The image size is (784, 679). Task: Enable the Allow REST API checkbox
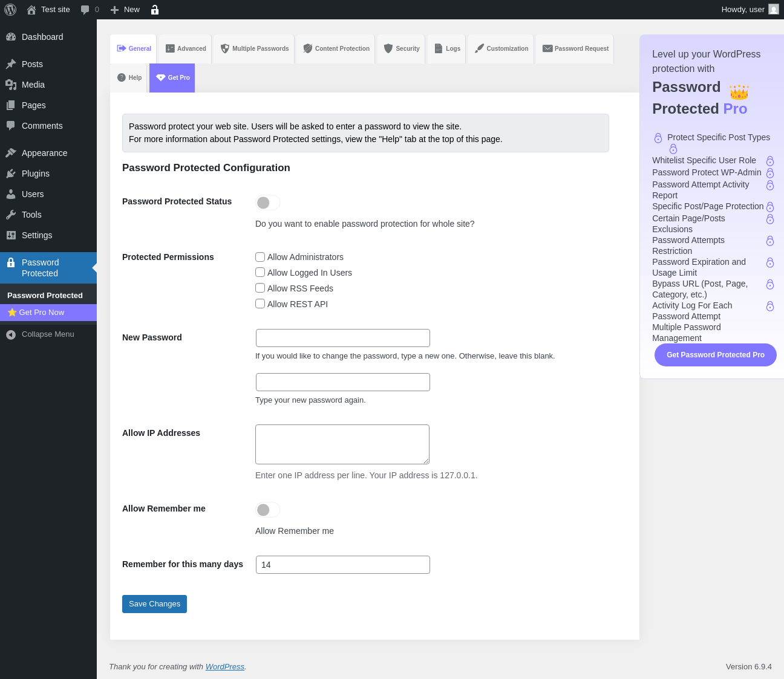click(x=260, y=304)
